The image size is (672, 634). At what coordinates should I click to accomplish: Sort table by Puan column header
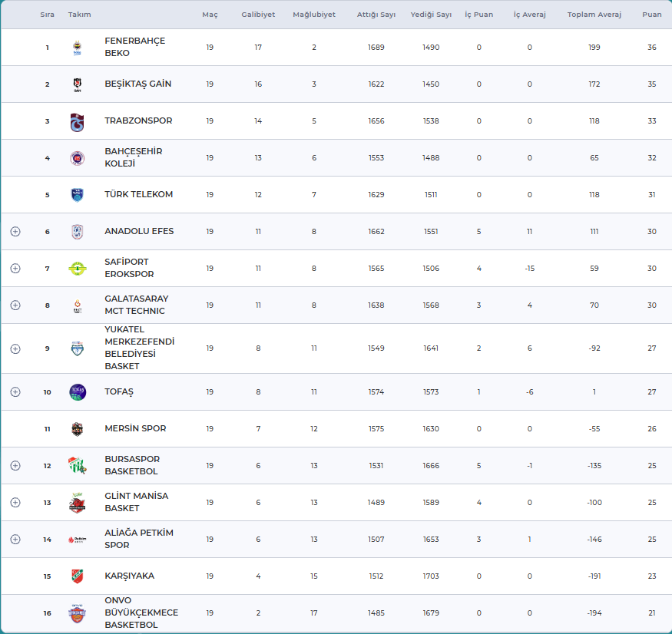651,15
